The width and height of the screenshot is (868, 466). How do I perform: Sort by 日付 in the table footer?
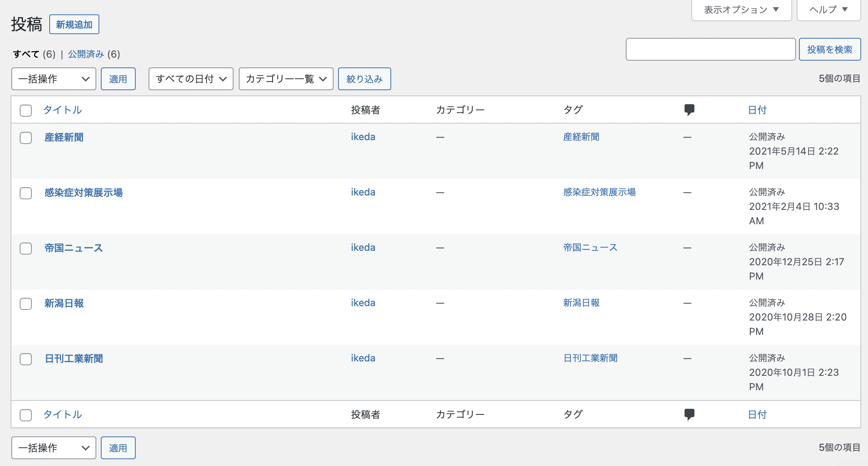757,414
